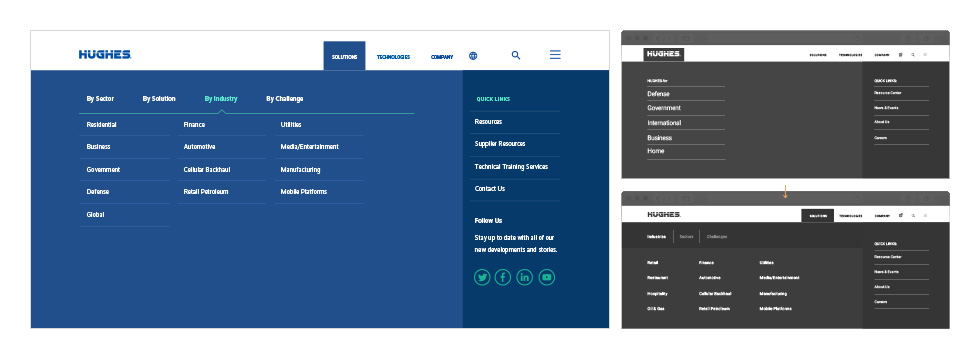Open Technical Training Services quick link
The image size is (980, 360).
511,167
